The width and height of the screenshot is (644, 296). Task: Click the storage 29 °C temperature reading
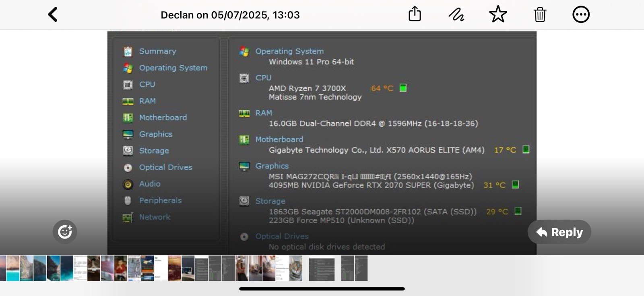tap(497, 212)
